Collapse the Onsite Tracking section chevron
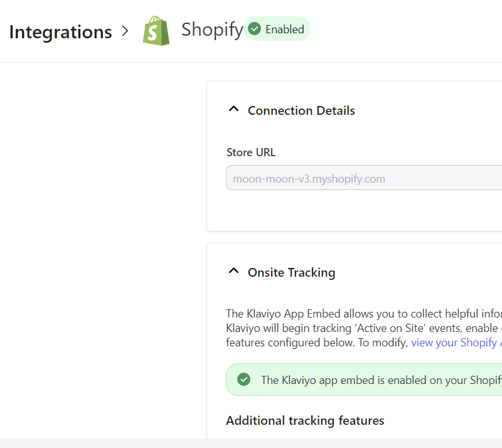This screenshot has width=502, height=448. coord(234,272)
